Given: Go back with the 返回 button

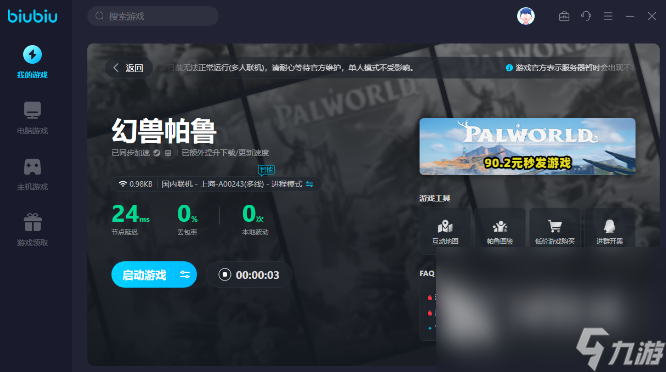Looking at the screenshot, I should (129, 68).
